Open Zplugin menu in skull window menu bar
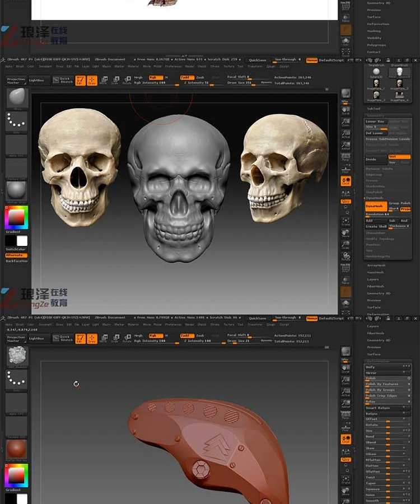420x504 pixels. pos(271,67)
